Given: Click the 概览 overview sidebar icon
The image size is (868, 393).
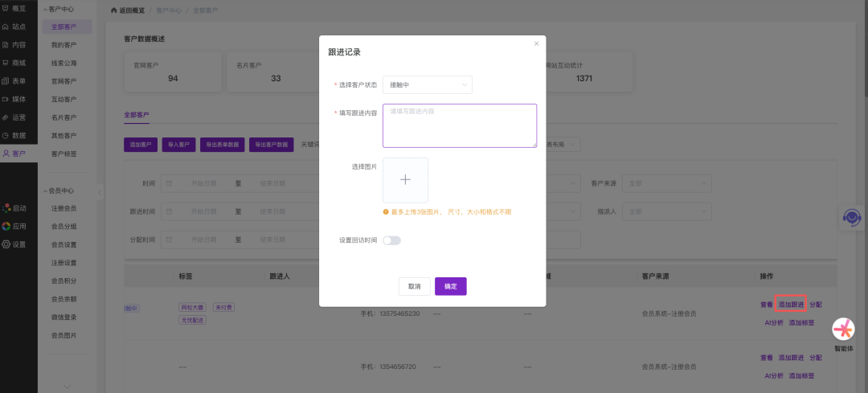Looking at the screenshot, I should [6, 9].
